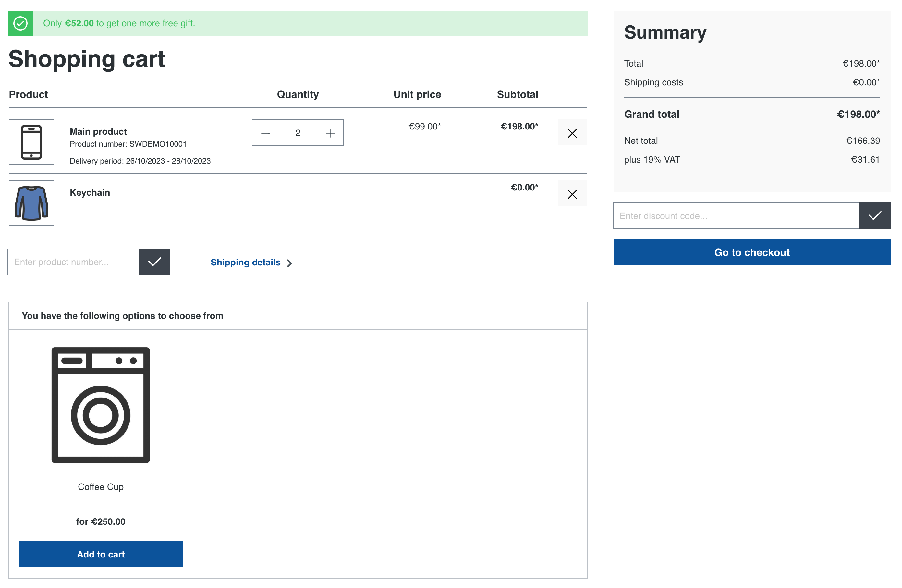Screen dimensions: 902x588
Task: Focus the Enter product number field
Action: 74,262
